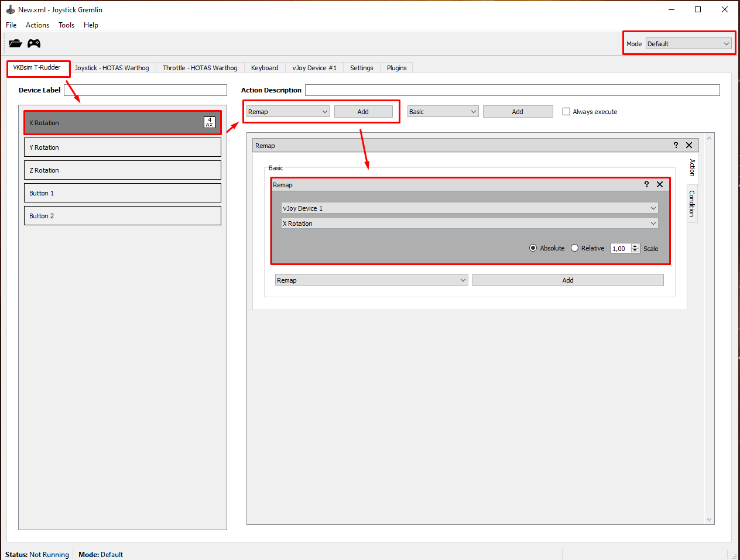Open the Plugins tab
Viewport: 740px width, 560px height.
coord(396,68)
